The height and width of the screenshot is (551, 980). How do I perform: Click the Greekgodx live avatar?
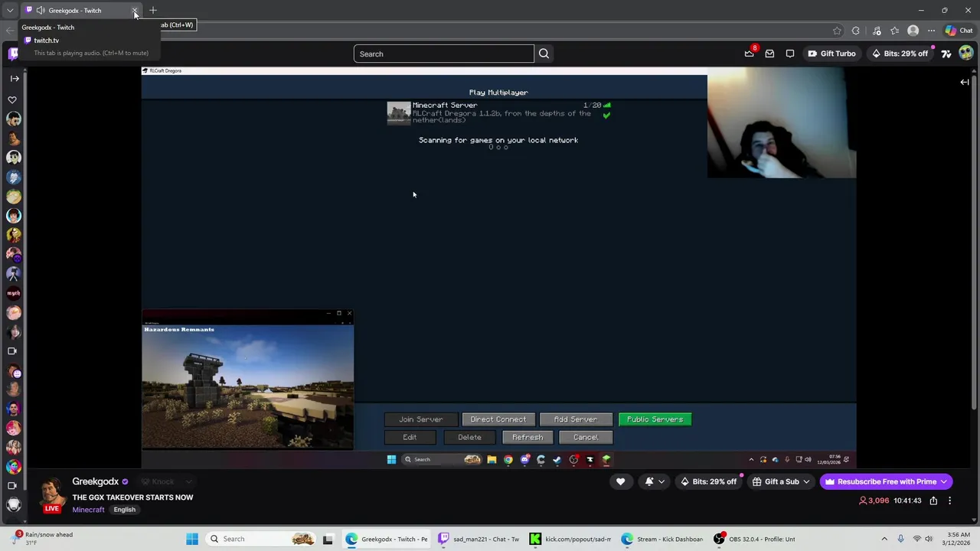coord(51,494)
